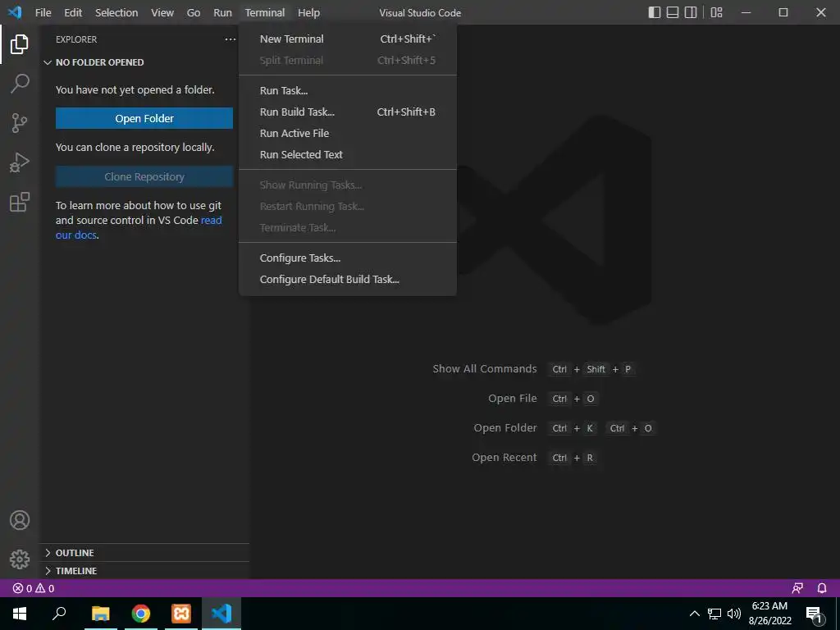Click the VS Code logo in title bar
840x630 pixels.
(x=15, y=12)
